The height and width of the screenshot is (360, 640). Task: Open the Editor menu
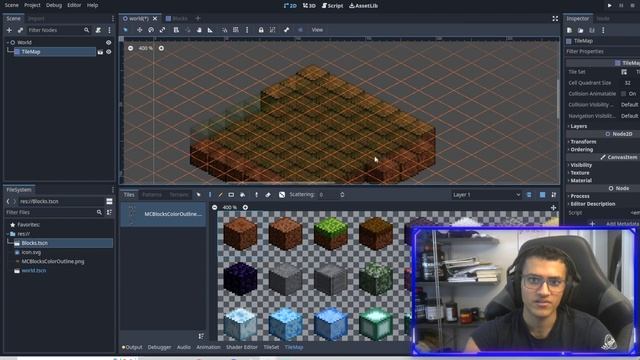(x=74, y=5)
